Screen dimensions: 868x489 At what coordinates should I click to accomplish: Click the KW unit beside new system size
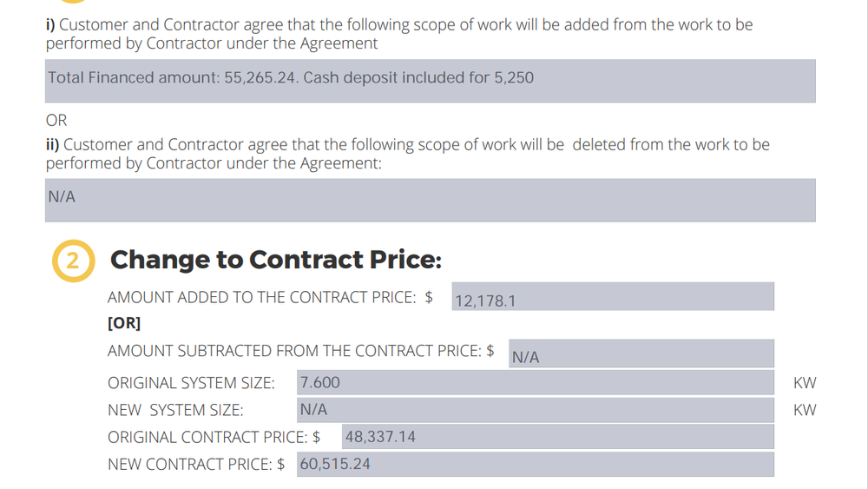click(805, 410)
